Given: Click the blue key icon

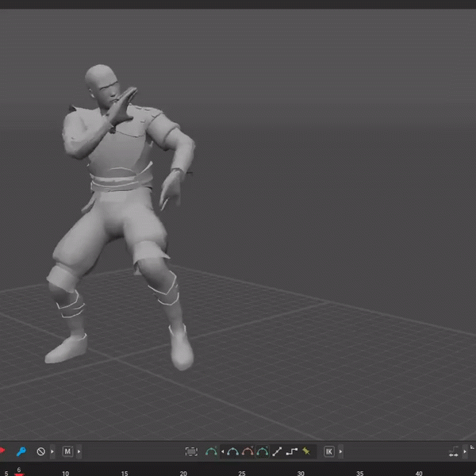Looking at the screenshot, I should (x=21, y=451).
